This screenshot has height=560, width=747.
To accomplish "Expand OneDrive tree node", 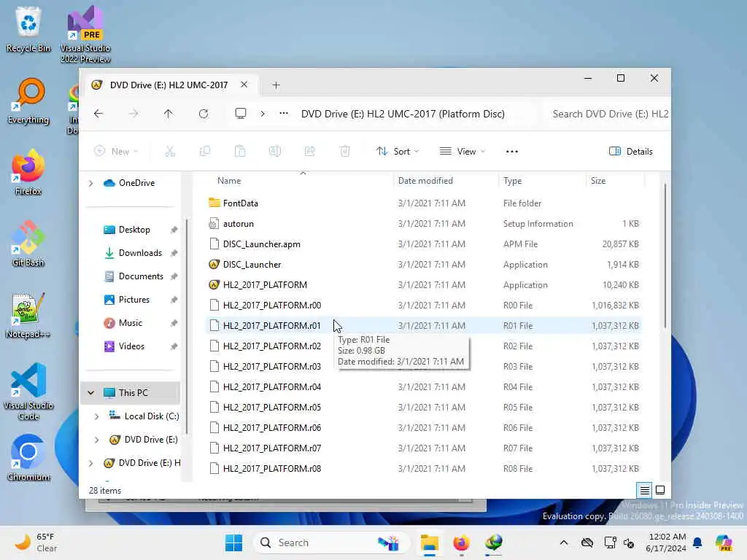I will [90, 183].
